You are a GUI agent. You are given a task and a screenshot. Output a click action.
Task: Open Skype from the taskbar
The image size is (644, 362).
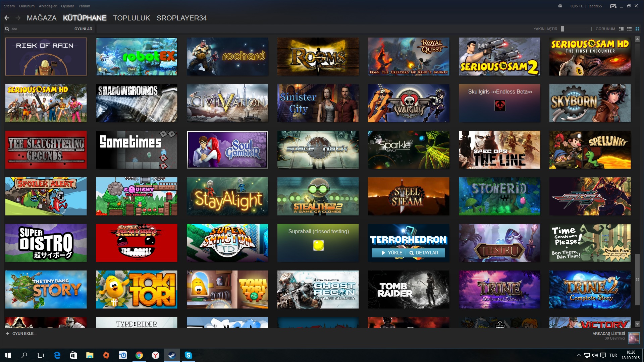[x=189, y=355]
